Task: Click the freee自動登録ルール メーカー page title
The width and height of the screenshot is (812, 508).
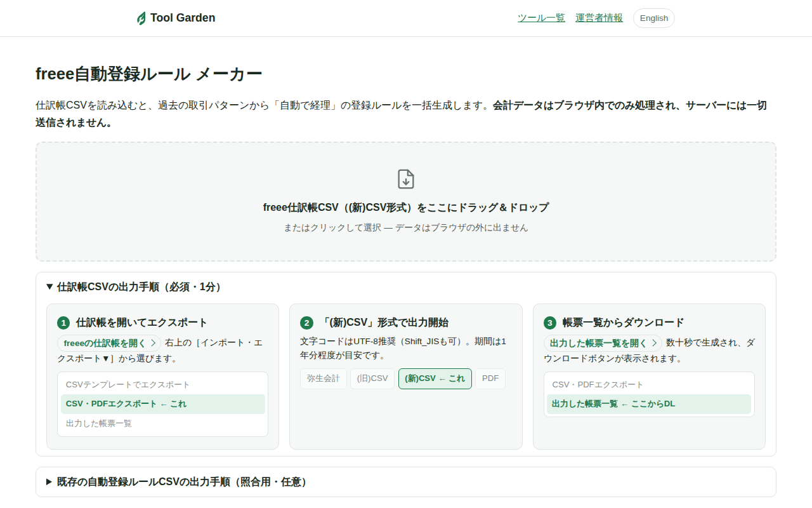Action: pos(148,74)
